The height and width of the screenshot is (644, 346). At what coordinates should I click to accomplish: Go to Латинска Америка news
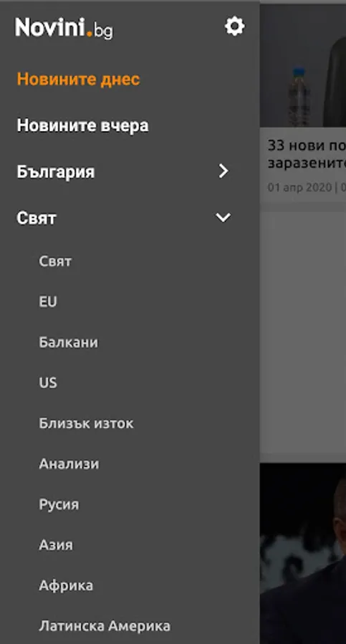click(105, 626)
